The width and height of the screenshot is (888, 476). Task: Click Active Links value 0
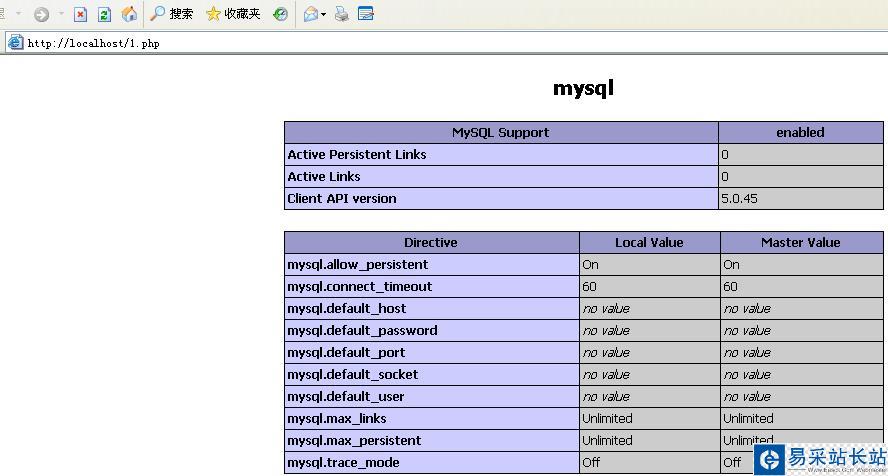tap(725, 177)
